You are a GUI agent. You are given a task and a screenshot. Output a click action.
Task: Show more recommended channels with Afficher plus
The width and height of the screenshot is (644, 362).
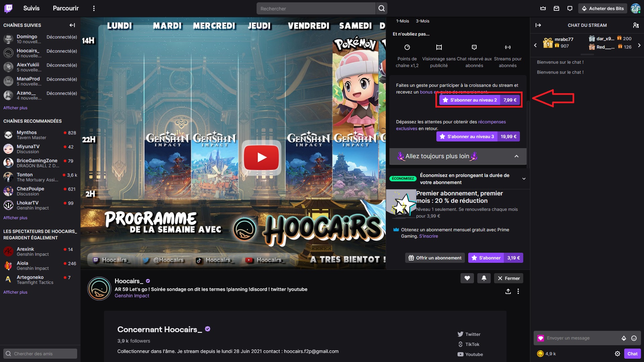[x=15, y=218]
